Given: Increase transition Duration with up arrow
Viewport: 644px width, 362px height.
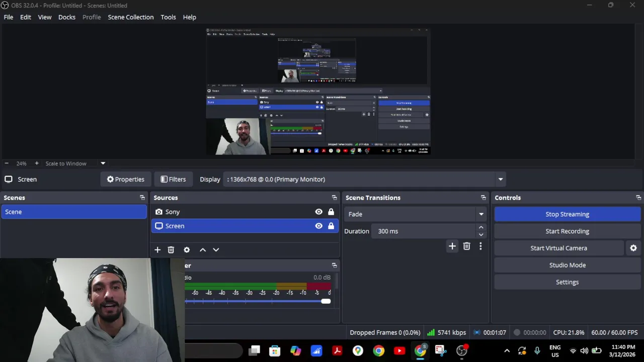Looking at the screenshot, I should click(x=481, y=228).
